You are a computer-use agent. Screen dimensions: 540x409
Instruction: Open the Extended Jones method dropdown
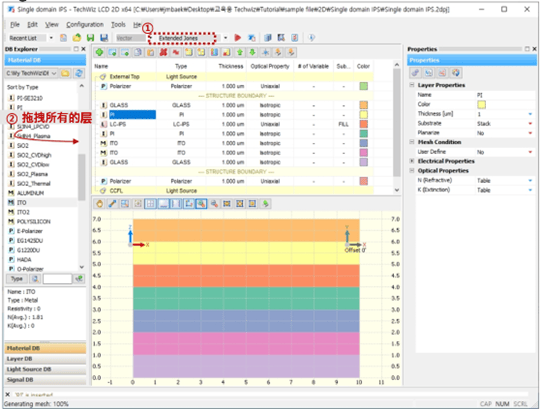coord(225,38)
